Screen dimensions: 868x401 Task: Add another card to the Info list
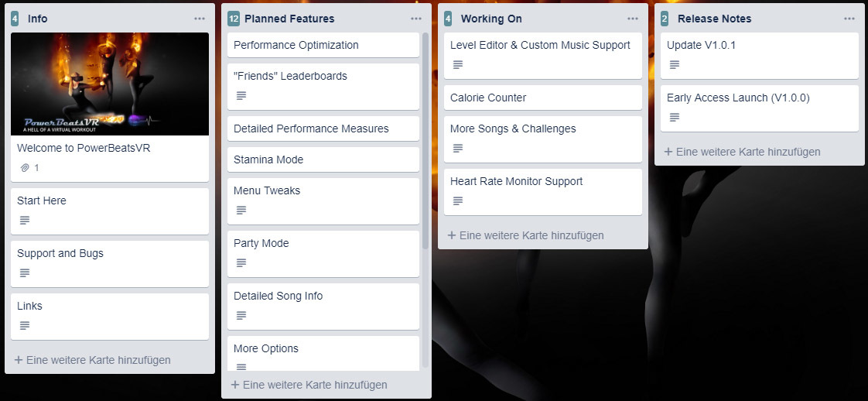(x=93, y=360)
